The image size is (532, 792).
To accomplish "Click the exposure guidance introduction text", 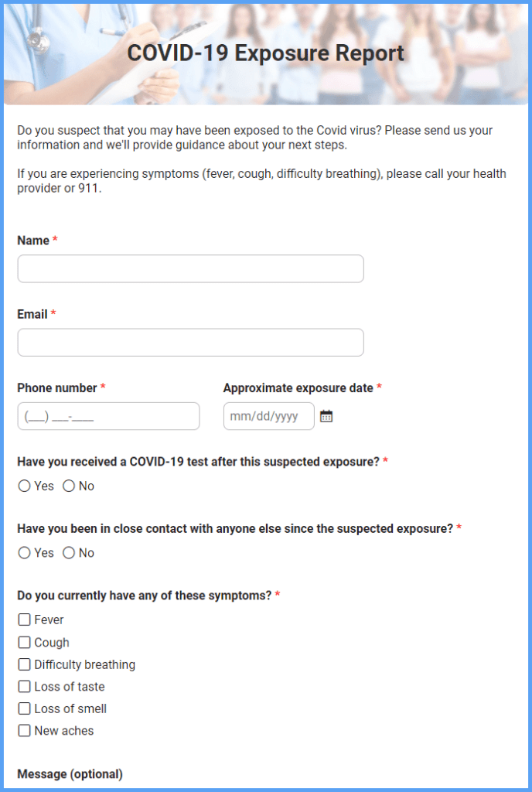I will click(255, 138).
